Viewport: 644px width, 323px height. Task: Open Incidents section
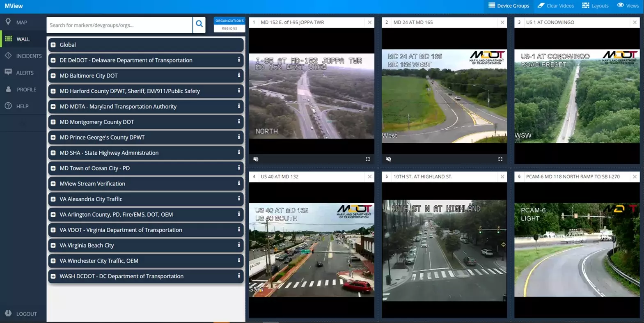click(23, 56)
